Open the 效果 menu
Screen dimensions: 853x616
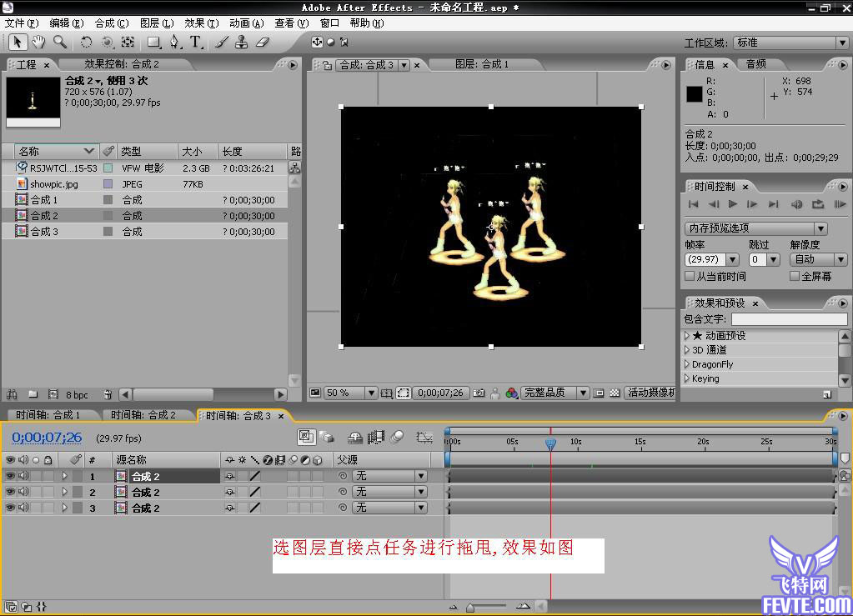(201, 23)
